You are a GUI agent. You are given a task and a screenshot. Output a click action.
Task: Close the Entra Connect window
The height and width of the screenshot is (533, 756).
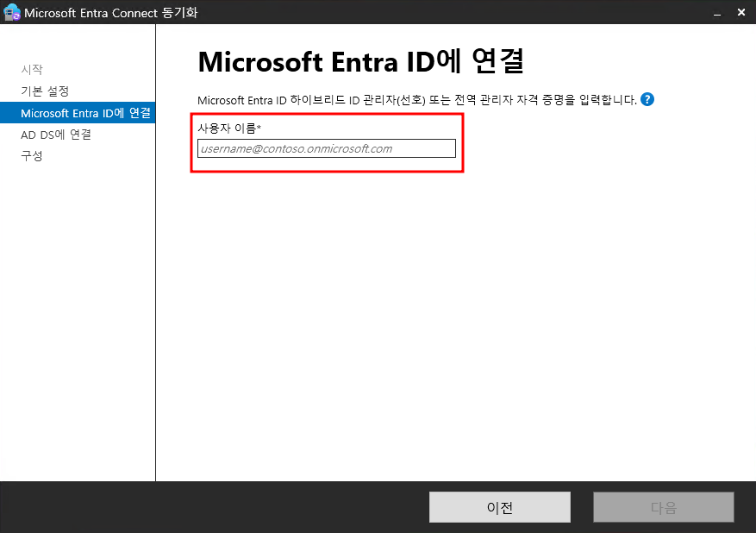click(741, 13)
